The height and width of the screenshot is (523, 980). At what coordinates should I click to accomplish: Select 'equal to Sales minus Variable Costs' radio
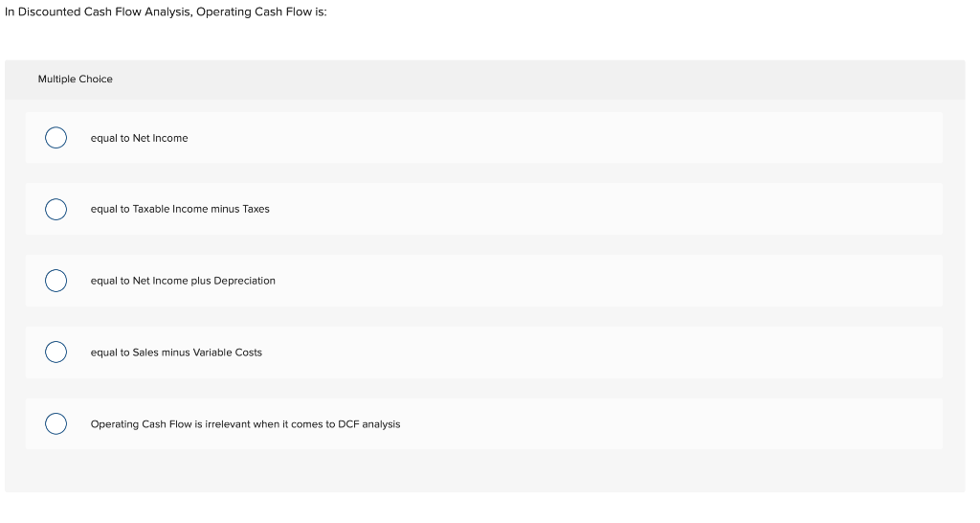(56, 352)
